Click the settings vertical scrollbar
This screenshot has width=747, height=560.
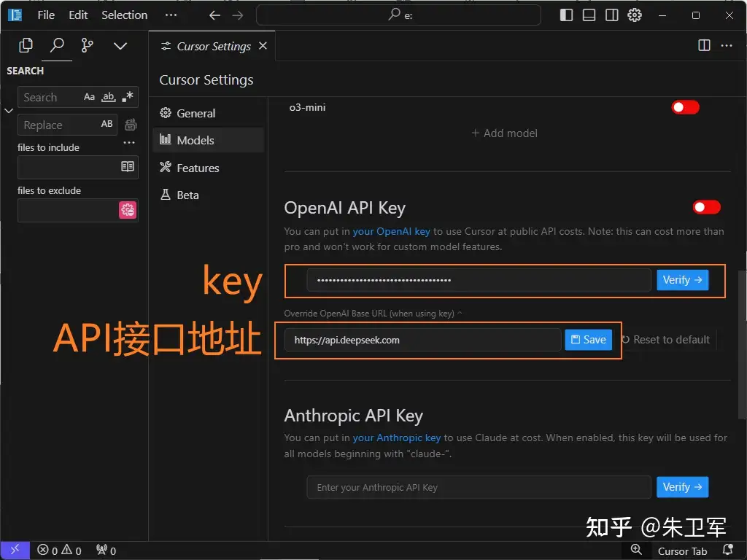tap(741, 345)
